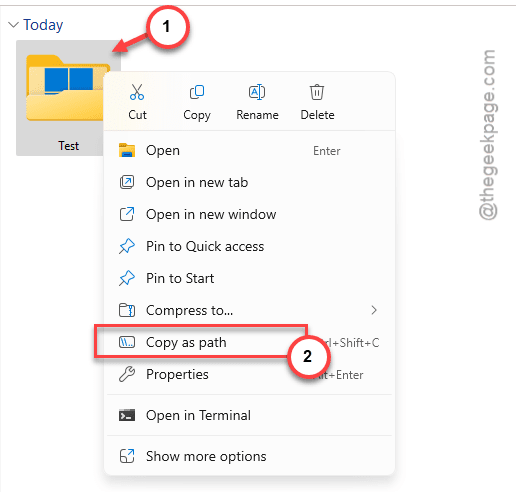Click the Delete trash icon
Image resolution: width=516 pixels, height=492 pixels.
coord(317,92)
